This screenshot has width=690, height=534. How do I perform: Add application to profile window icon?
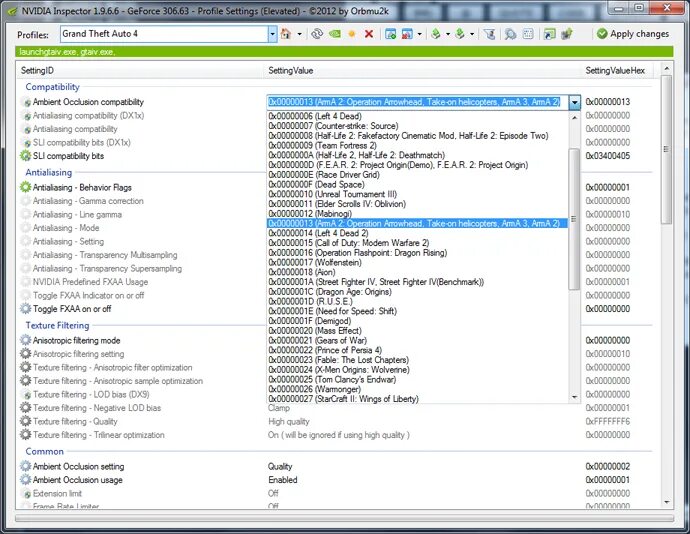390,34
